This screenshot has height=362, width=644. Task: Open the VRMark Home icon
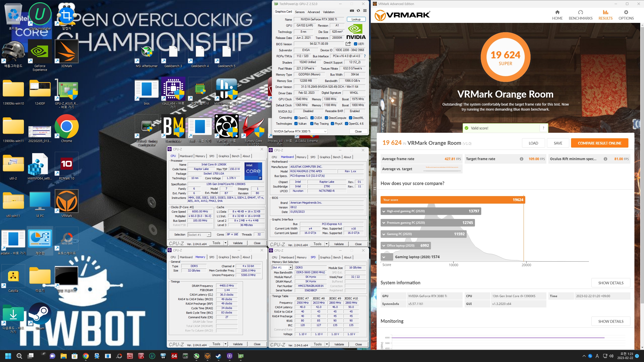557,12
